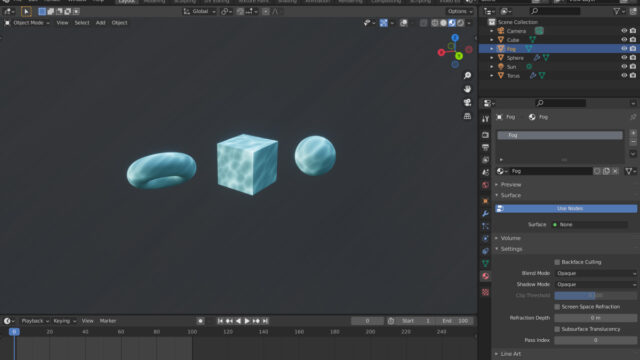Viewport: 640px width, 360px height.
Task: Jump to the timeline end frame button
Action: [265, 321]
